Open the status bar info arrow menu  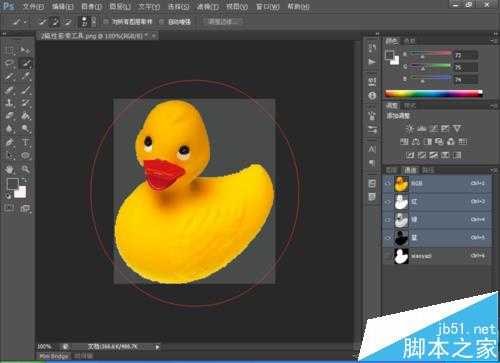coord(157,347)
